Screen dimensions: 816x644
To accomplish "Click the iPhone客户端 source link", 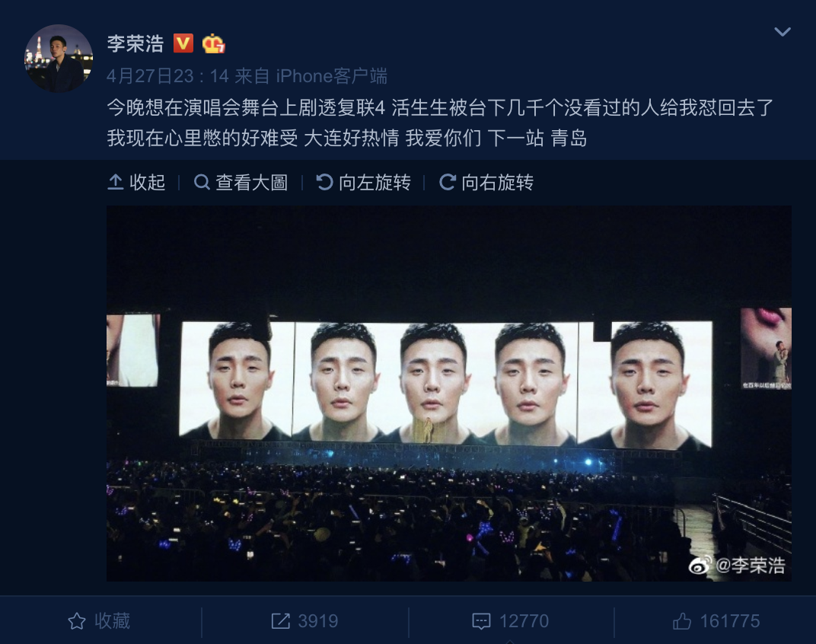I will pyautogui.click(x=332, y=76).
